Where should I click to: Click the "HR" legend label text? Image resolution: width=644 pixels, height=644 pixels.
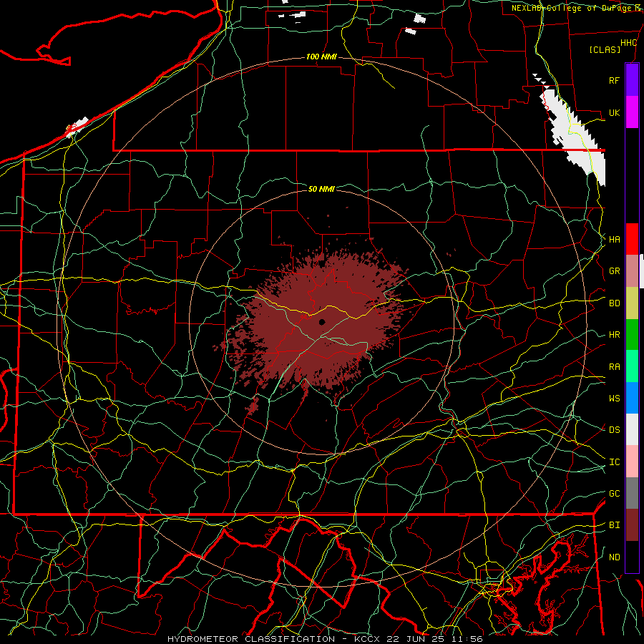click(x=614, y=335)
